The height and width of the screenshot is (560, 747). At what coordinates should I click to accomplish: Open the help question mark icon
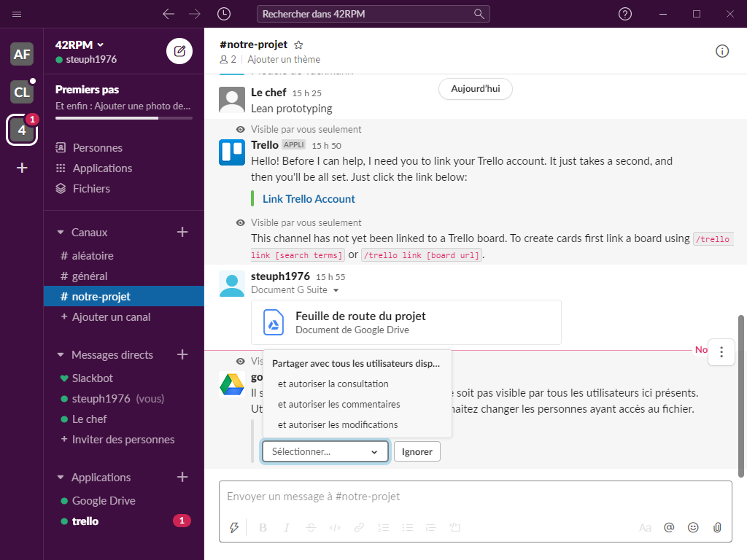click(x=624, y=14)
